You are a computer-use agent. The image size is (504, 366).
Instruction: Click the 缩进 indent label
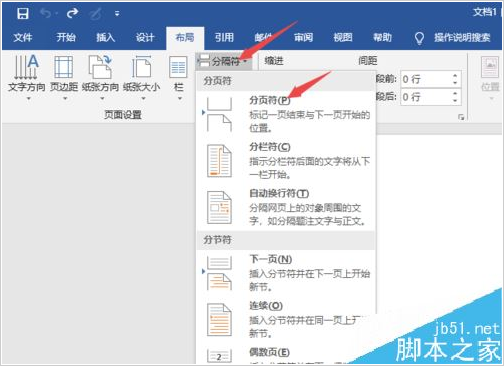pos(274,61)
